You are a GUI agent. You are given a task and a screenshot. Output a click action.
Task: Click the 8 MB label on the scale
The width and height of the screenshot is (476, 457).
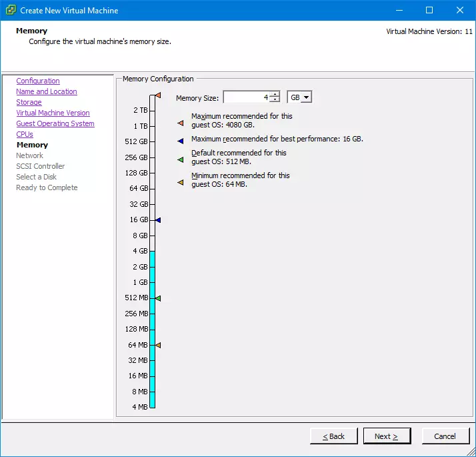click(x=140, y=392)
